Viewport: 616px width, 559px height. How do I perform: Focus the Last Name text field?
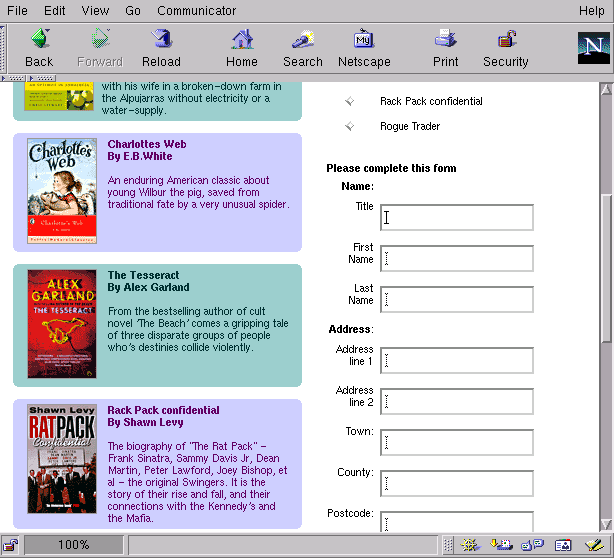click(457, 299)
